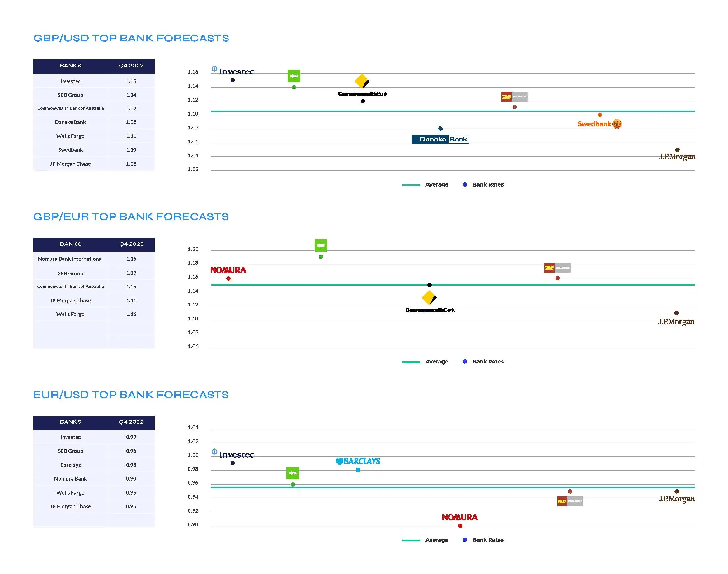Select the Nomura Bank International row
The width and height of the screenshot is (728, 574).
pyautogui.click(x=94, y=259)
